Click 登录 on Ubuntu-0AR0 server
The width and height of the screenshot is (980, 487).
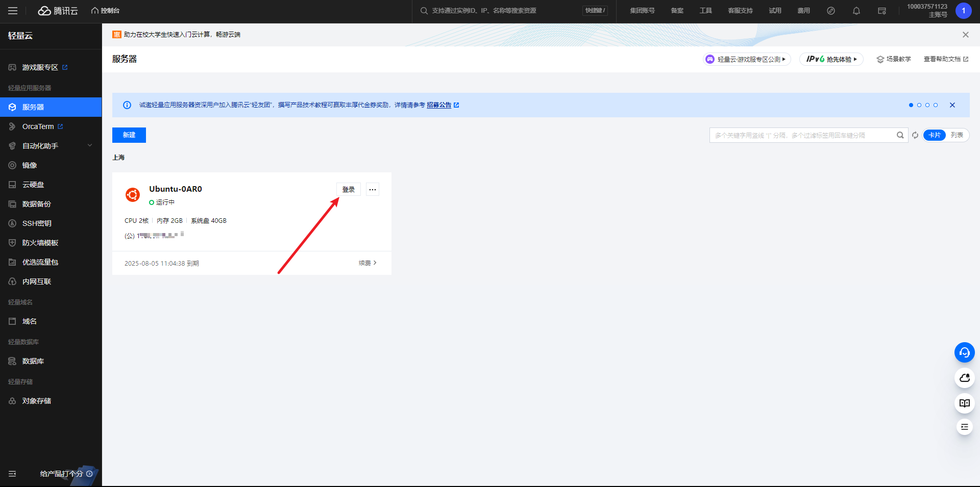pyautogui.click(x=349, y=189)
